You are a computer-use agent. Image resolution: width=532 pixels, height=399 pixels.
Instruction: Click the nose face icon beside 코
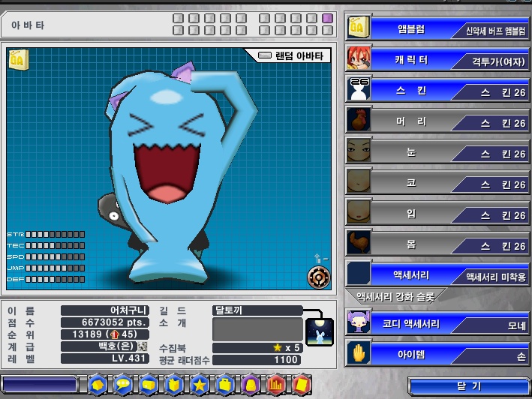pos(359,181)
